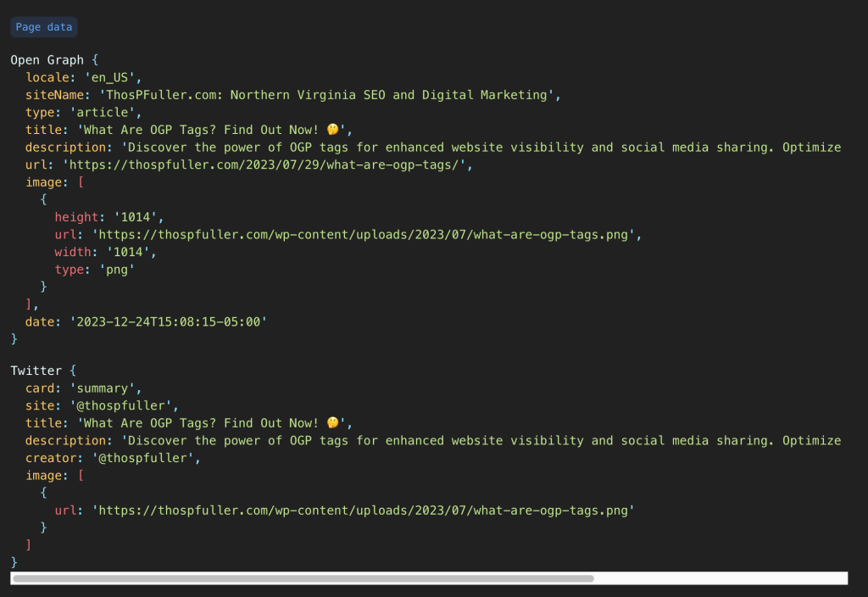Viewport: 868px width, 597px height.
Task: Click the 'width' key
Action: [73, 252]
